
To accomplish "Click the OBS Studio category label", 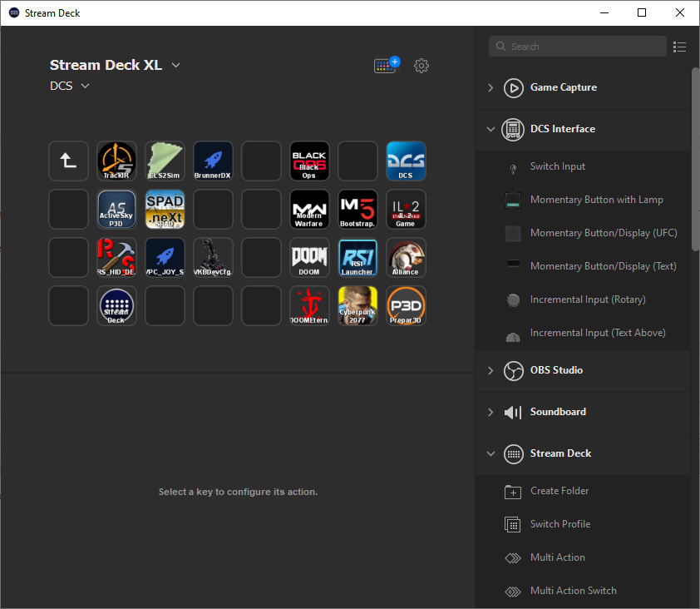I will (556, 370).
